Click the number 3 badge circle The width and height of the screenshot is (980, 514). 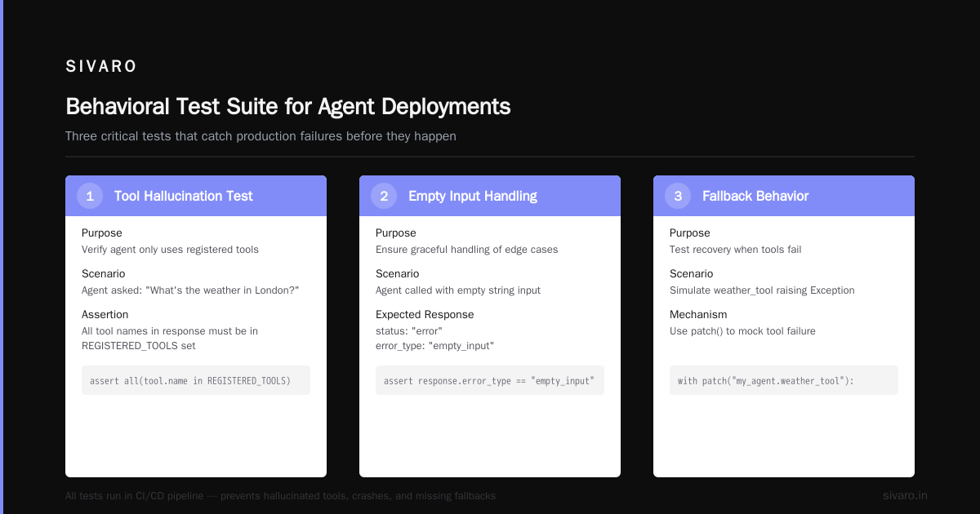tap(678, 196)
